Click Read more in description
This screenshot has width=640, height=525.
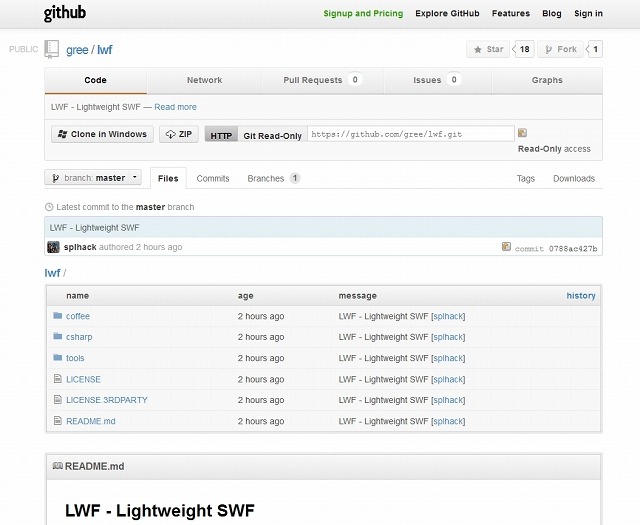[x=176, y=107]
